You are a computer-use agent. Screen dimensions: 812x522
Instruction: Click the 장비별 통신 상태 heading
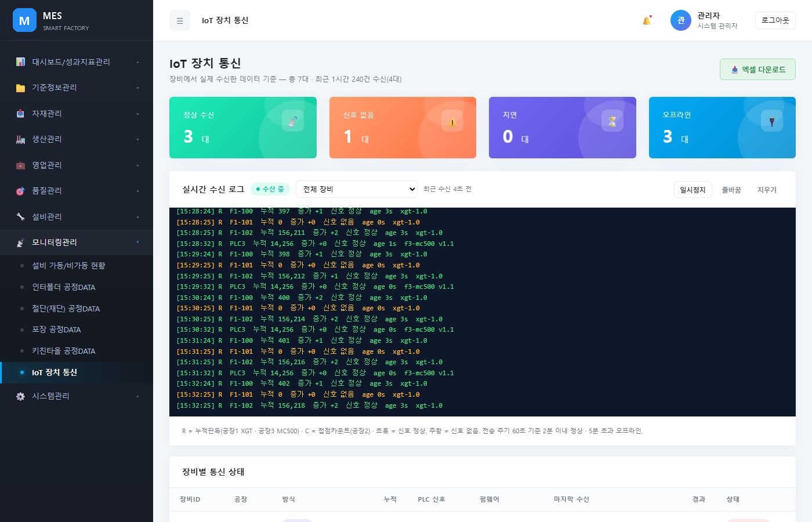click(213, 472)
